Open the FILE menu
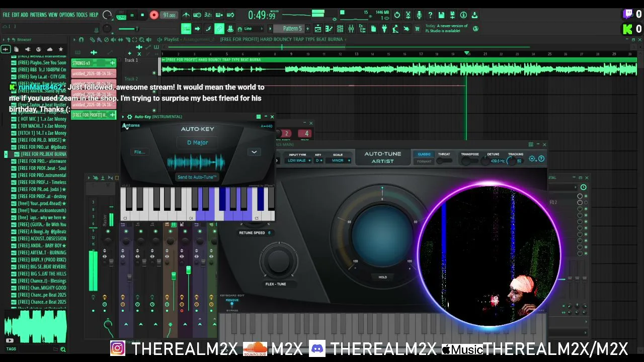 point(6,15)
